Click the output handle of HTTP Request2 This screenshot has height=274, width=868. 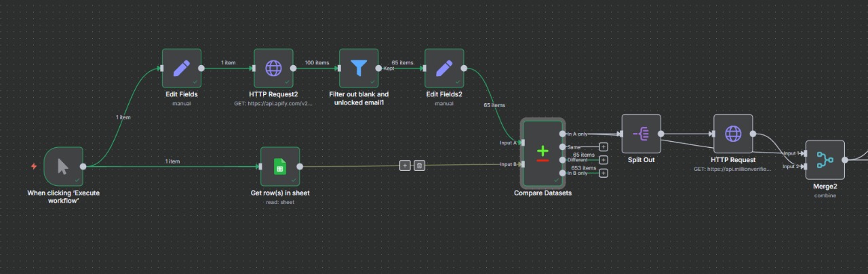pos(293,68)
